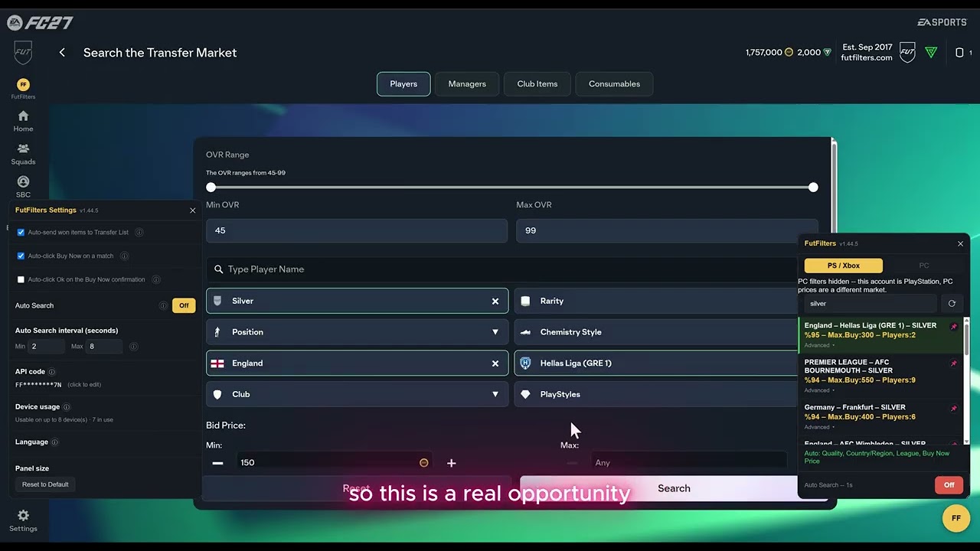Click the left handle of the OVR range slider
This screenshot has width=980, height=551.
211,187
